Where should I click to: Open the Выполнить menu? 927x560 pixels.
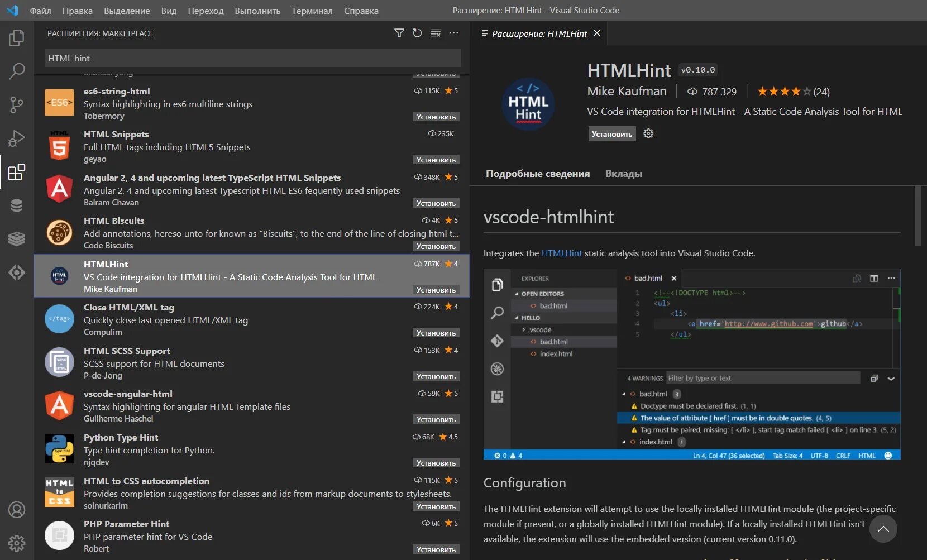(x=257, y=11)
